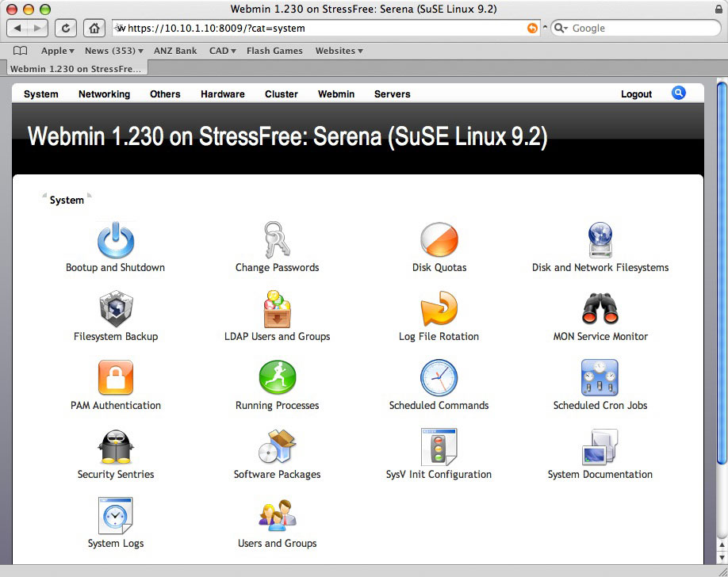728x577 pixels.
Task: Click the blue Webmin search icon
Action: tap(678, 93)
